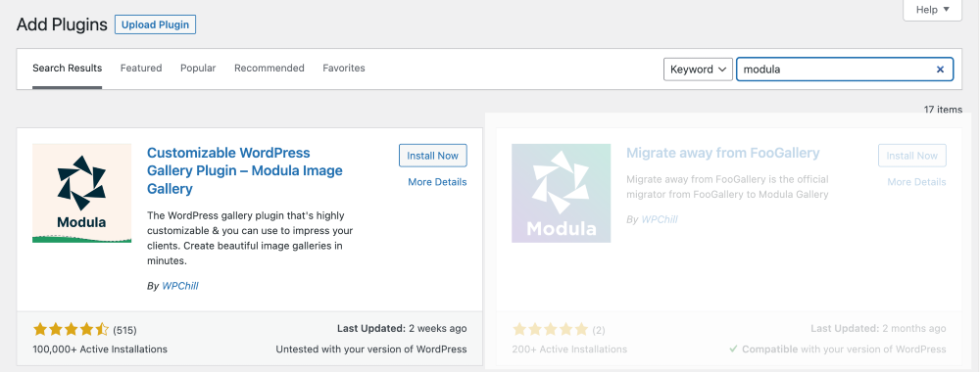Open the Customizable WordPress Gallery Plugin title link
Viewport: 980px width, 372px height.
point(245,171)
